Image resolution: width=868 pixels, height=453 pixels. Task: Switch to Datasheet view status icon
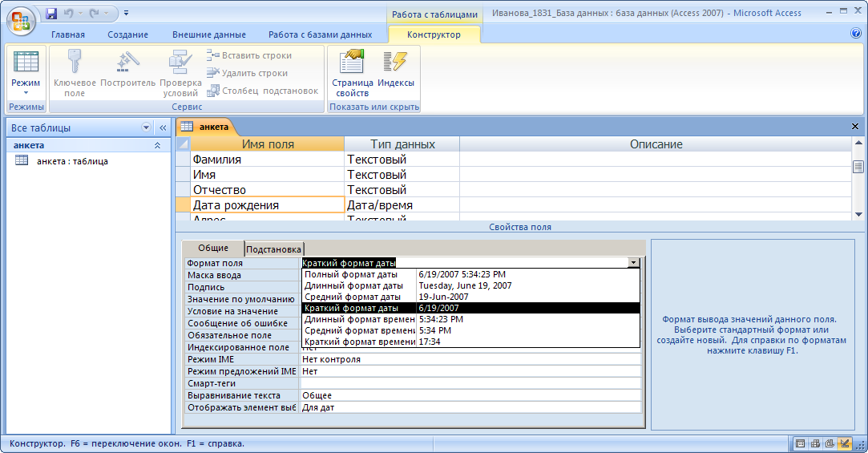click(800, 443)
